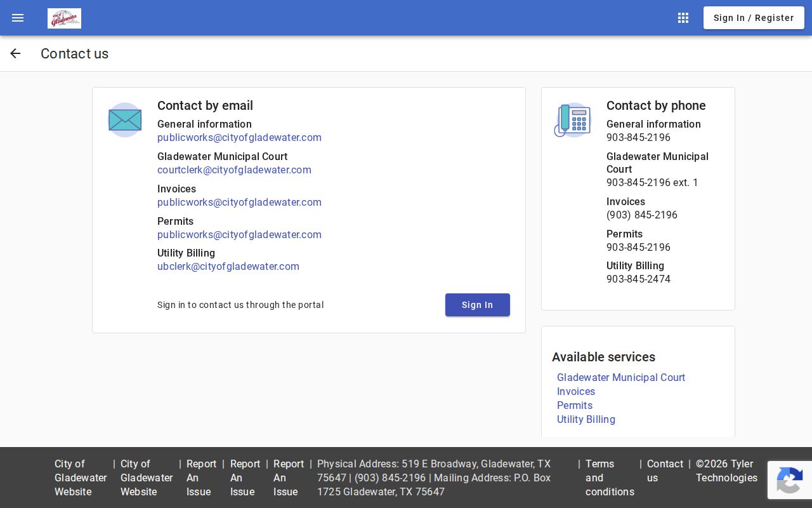Click Sign In / Register button
The height and width of the screenshot is (508, 812).
[754, 18]
